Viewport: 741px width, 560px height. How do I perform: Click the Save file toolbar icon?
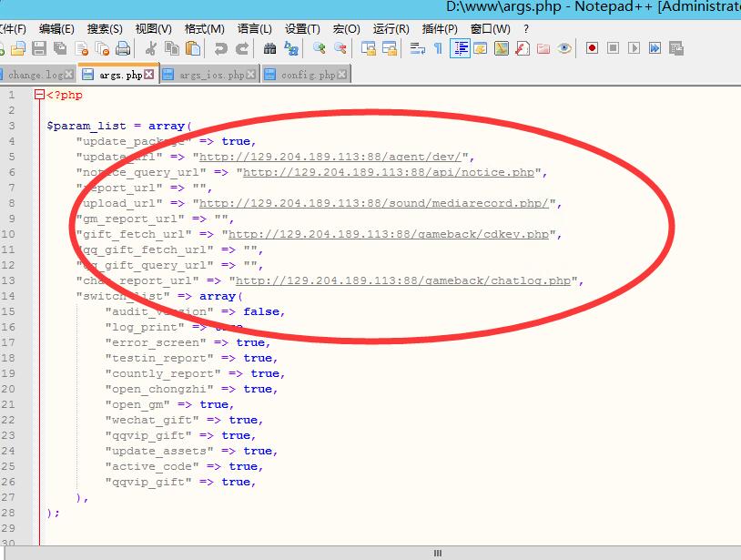point(39,48)
